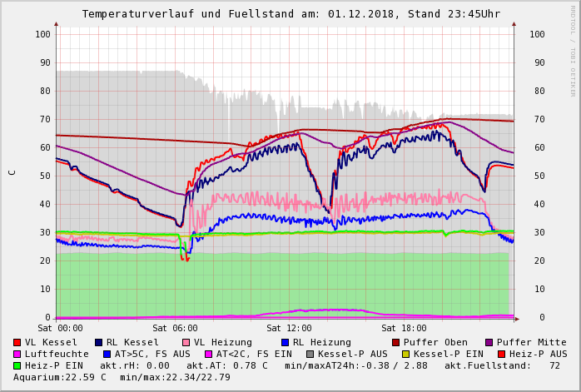This screenshot has height=392, width=581.
Task: Select the green Heiz-P EIN legend swatch
Action: click(17, 365)
